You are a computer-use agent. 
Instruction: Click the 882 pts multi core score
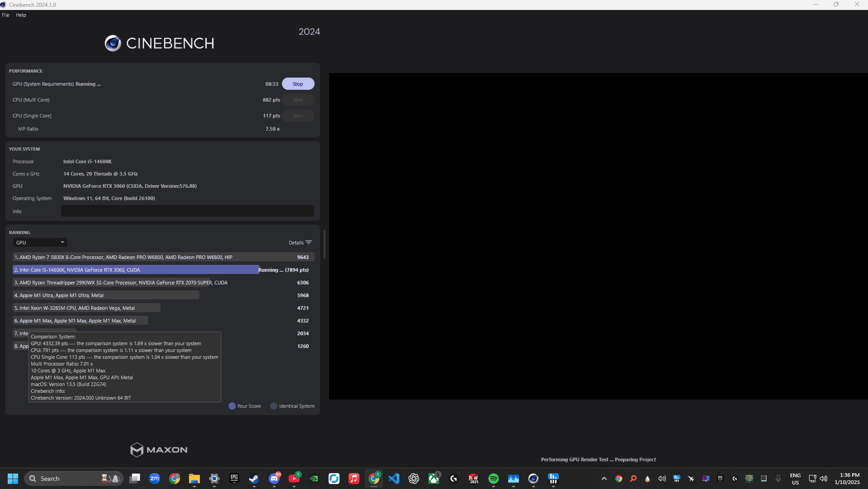click(x=271, y=100)
